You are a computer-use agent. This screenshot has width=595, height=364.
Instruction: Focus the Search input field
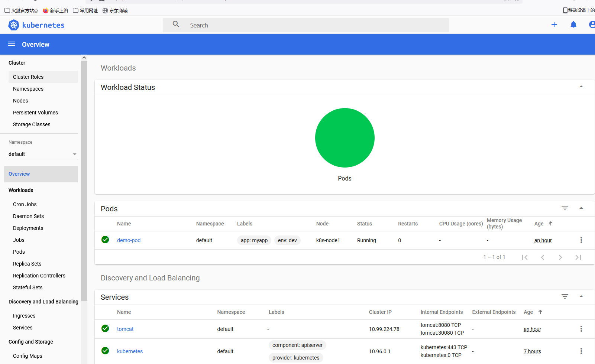coord(306,25)
